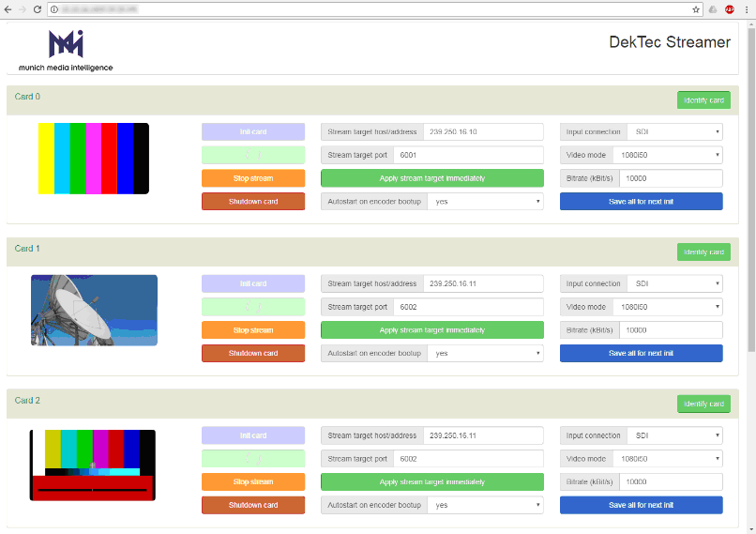The height and width of the screenshot is (534, 756).
Task: Open Card 0 Input connection dropdown
Action: coord(673,131)
